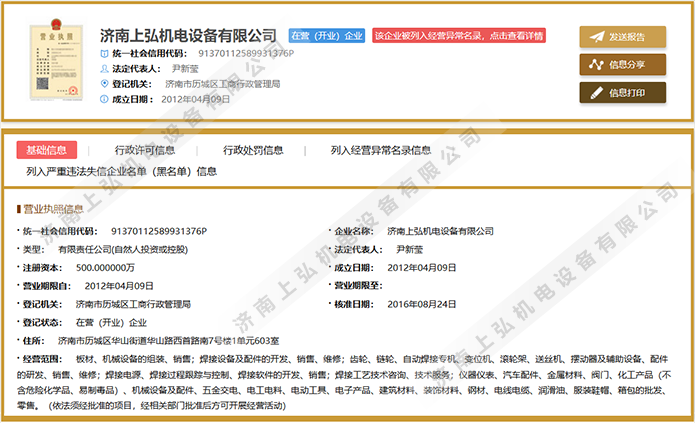Select credit code 91370112589931376P in the license section
The image size is (695, 423).
click(159, 231)
